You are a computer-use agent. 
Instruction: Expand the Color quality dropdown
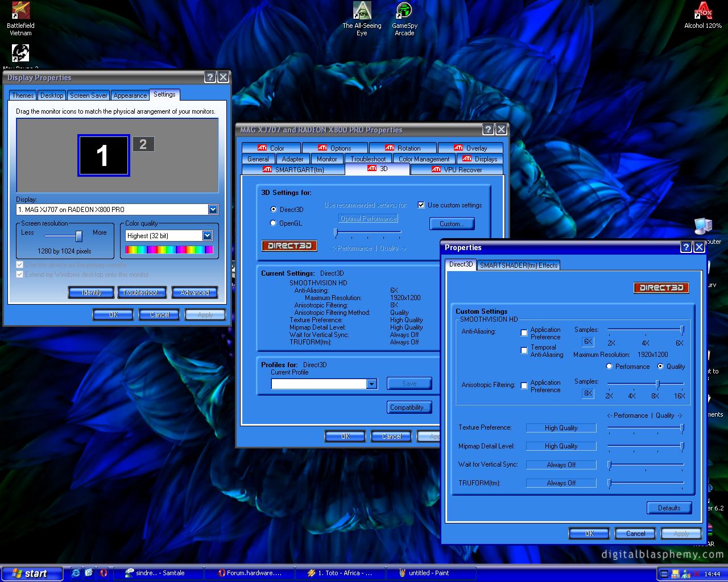coord(207,235)
